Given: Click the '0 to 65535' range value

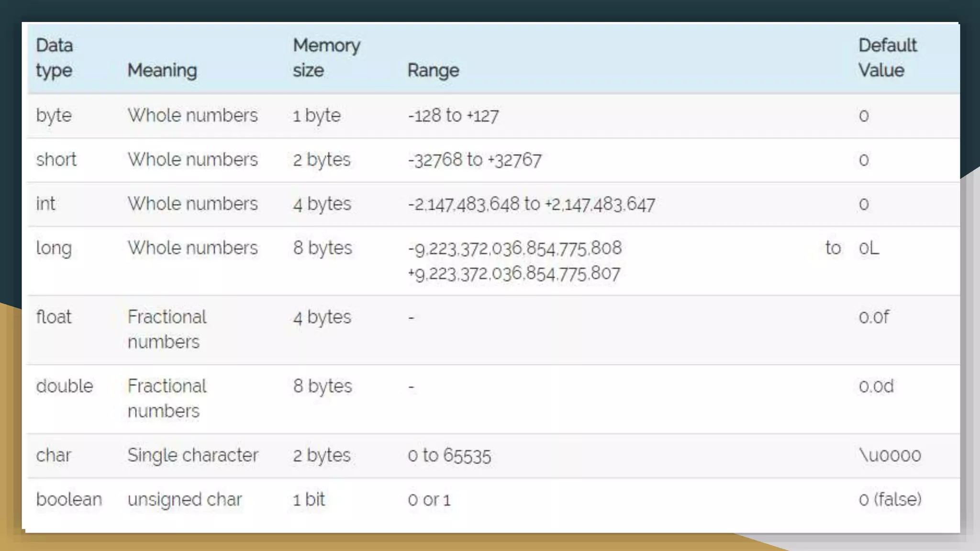Looking at the screenshot, I should (x=449, y=455).
